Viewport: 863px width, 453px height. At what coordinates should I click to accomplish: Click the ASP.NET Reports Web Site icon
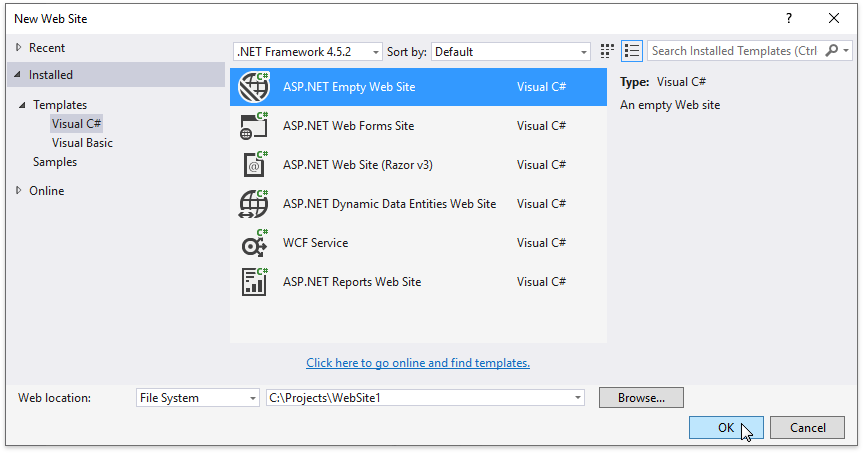(x=254, y=282)
